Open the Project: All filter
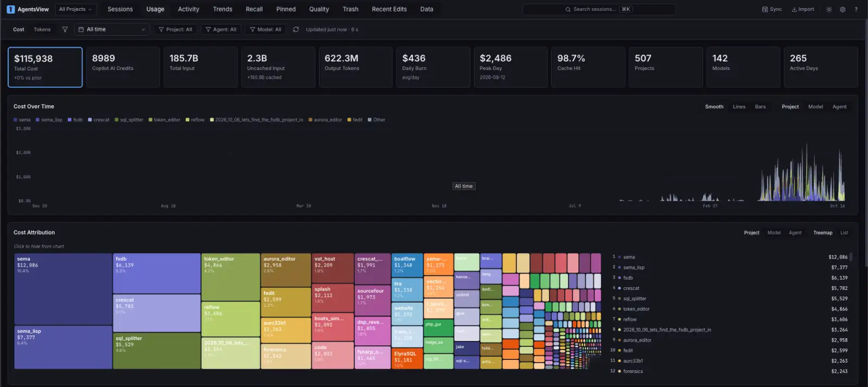This screenshot has width=868, height=387. [176, 29]
